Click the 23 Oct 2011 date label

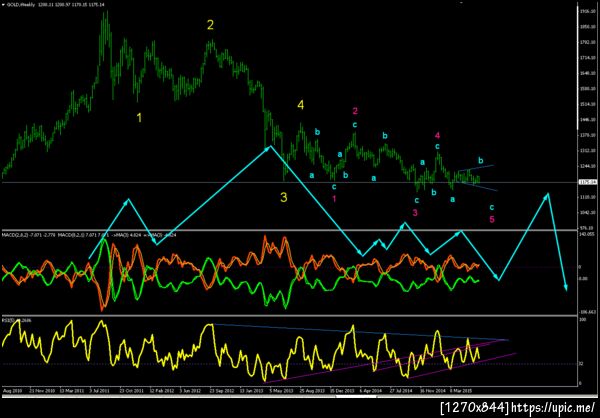coord(130,391)
